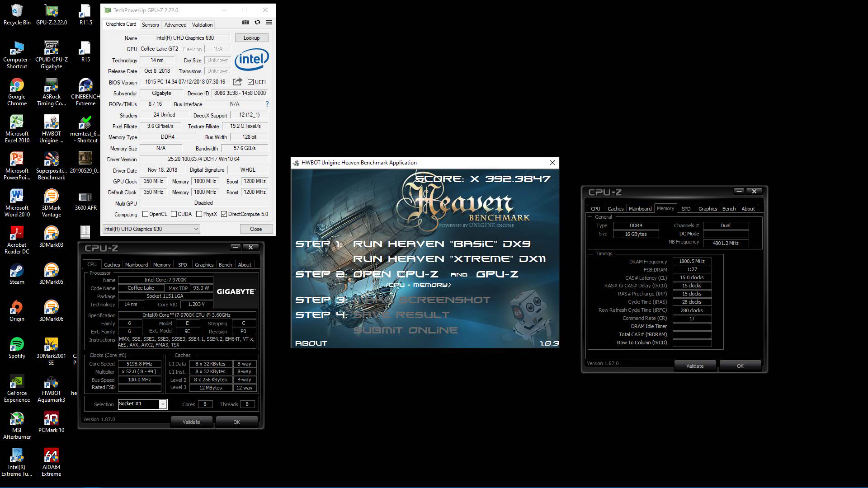Image resolution: width=868 pixels, height=488 pixels.
Task: Open 3DMark2001 SE desktop icon
Action: click(51, 351)
